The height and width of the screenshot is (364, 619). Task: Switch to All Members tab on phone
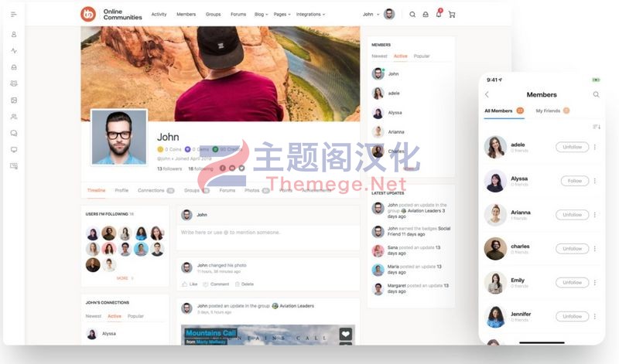coord(504,111)
